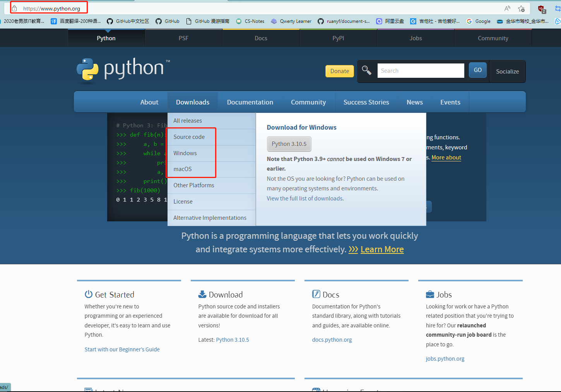Switch to the Jobs top tab
Image resolution: width=561 pixels, height=392 pixels.
416,38
